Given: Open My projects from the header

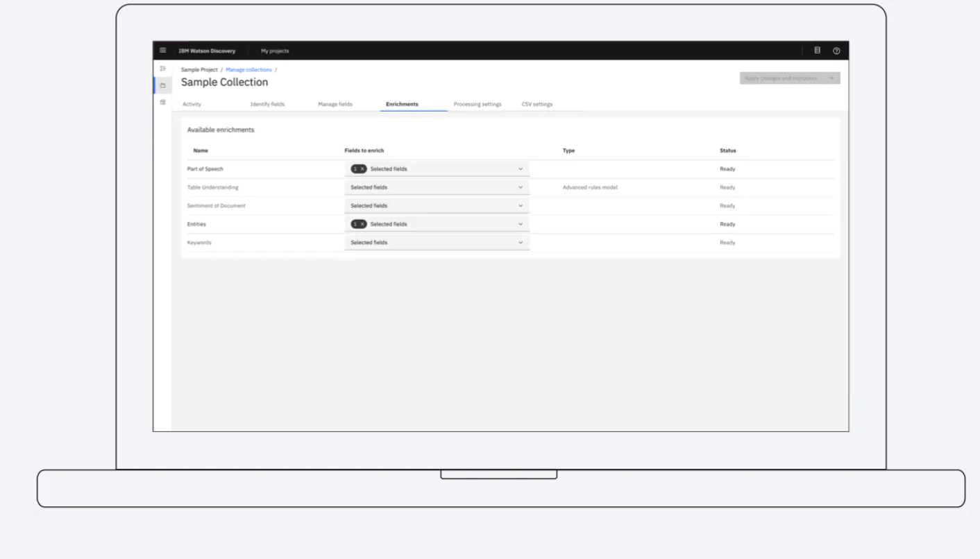Looking at the screenshot, I should pyautogui.click(x=275, y=51).
